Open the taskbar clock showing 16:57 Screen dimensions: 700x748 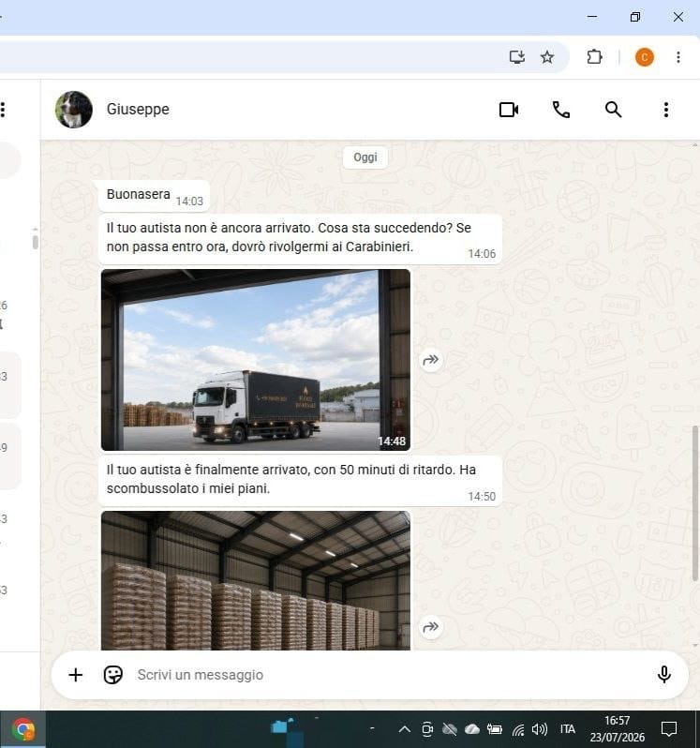click(618, 729)
